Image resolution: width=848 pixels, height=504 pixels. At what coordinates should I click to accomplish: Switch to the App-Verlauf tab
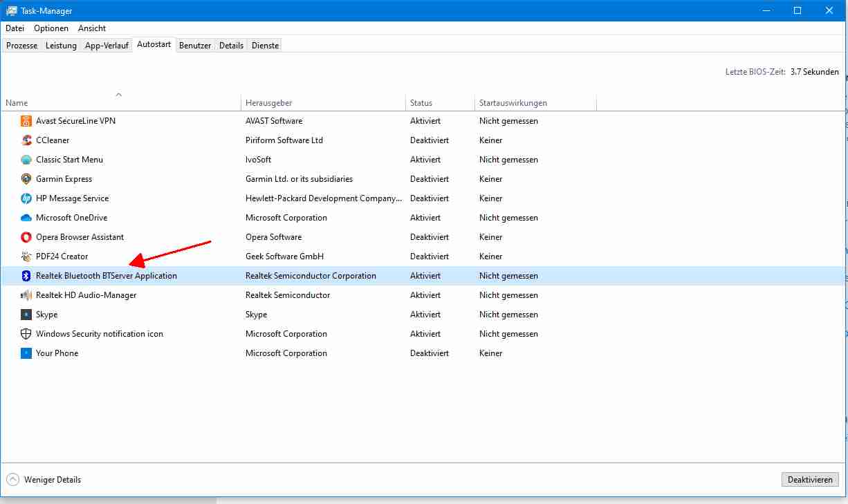(x=107, y=46)
